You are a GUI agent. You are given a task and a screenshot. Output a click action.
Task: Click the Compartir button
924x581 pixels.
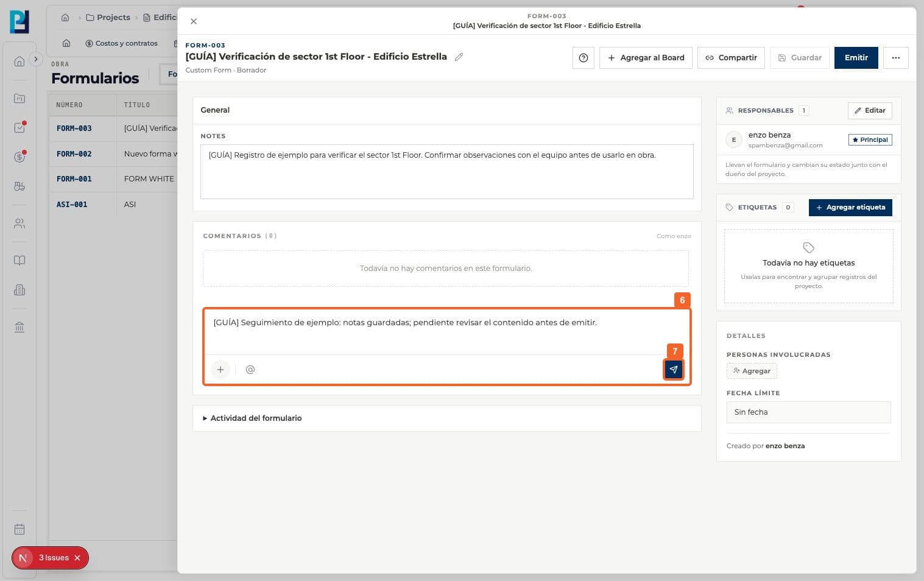point(731,58)
